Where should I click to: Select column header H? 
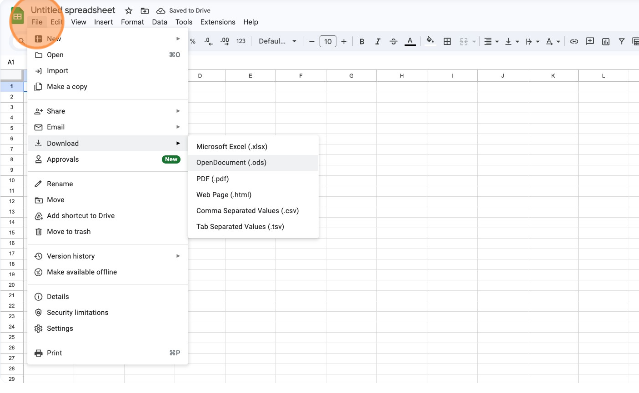(x=402, y=76)
